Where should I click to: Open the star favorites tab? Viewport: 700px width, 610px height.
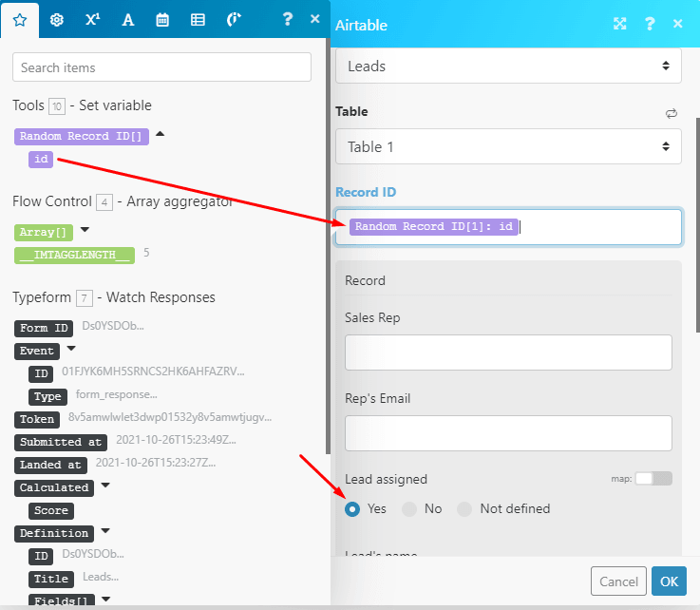coord(20,19)
